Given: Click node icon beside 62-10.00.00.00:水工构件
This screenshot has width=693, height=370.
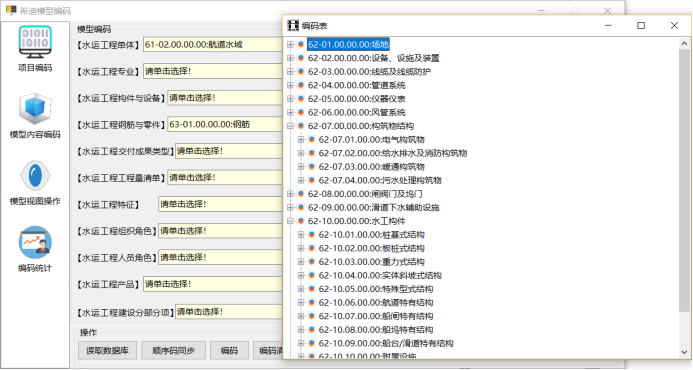Looking at the screenshot, I should tap(301, 221).
